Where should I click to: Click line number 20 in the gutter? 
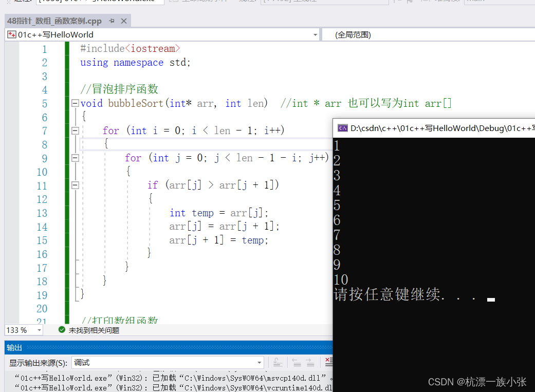[x=42, y=309]
